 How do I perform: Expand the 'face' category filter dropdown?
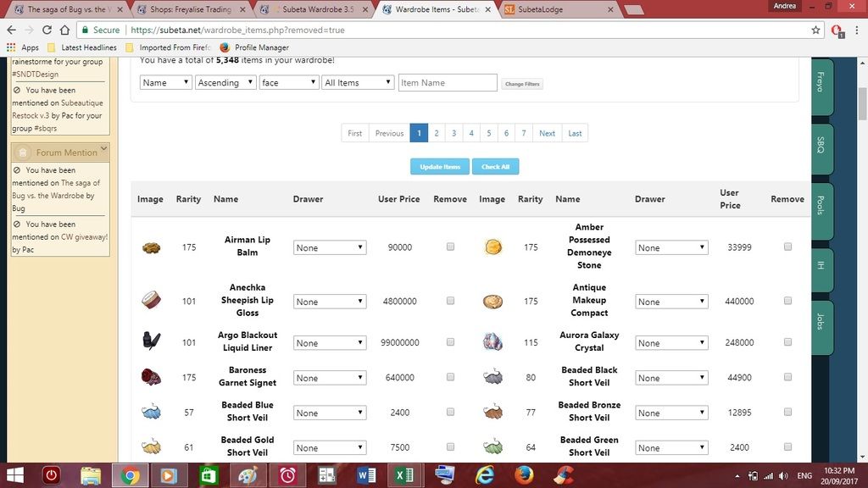[x=288, y=82]
